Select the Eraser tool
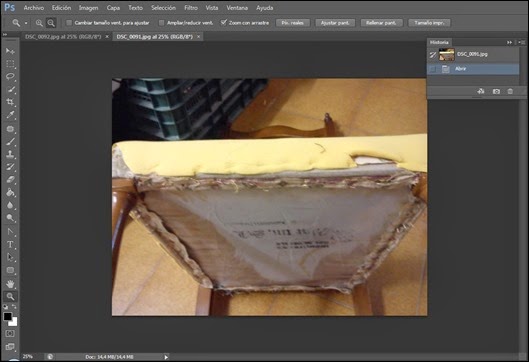Image resolution: width=529 pixels, height=362 pixels. click(x=10, y=179)
